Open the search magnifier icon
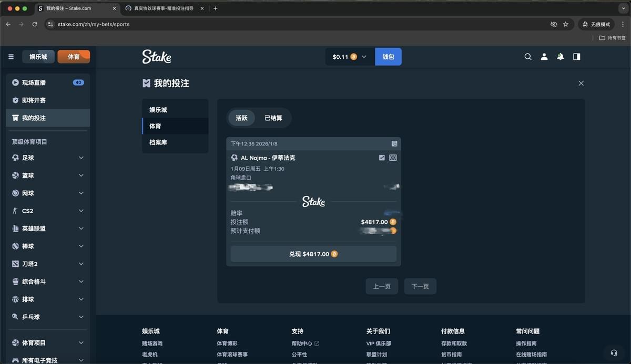Screen dimensions: 631x364 (x=528, y=57)
